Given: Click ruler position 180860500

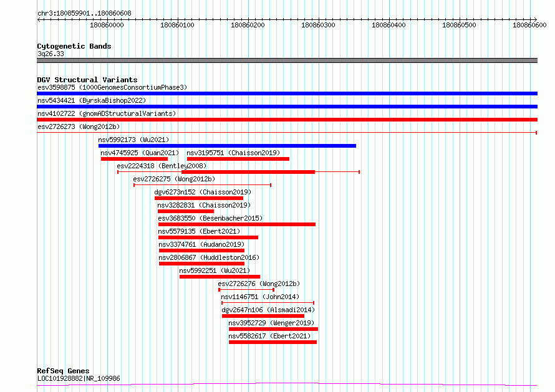Looking at the screenshot, I should pyautogui.click(x=459, y=25).
